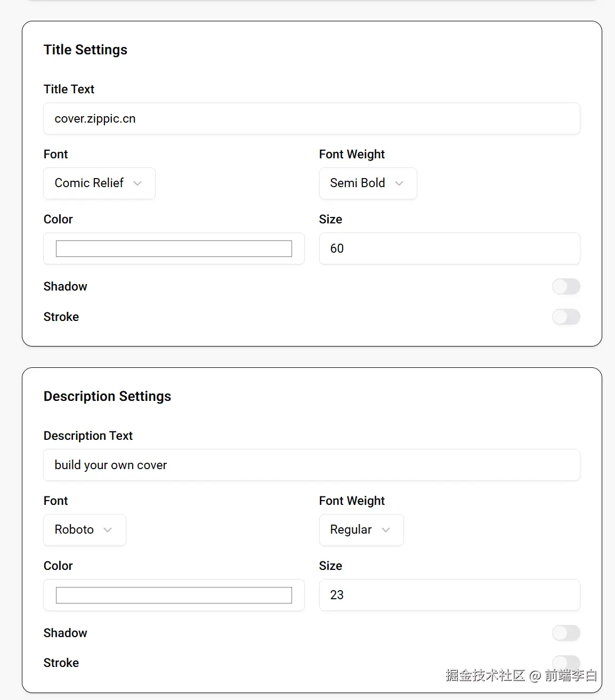Enable Stroke for the title

pyautogui.click(x=566, y=317)
